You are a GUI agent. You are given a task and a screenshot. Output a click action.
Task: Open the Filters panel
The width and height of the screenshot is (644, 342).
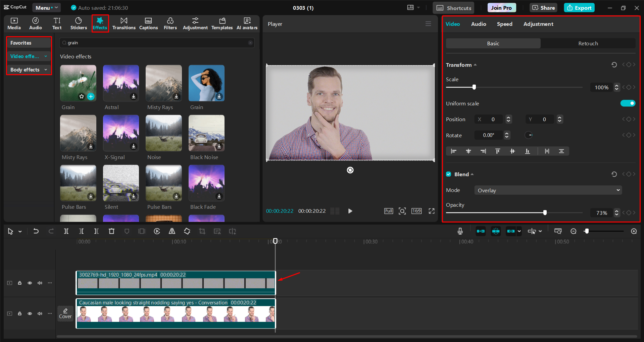(x=170, y=23)
